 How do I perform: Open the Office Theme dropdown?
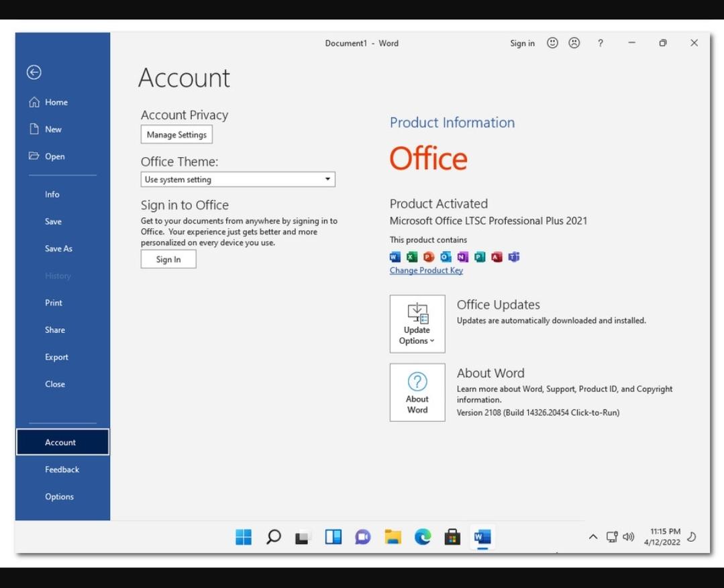click(238, 180)
